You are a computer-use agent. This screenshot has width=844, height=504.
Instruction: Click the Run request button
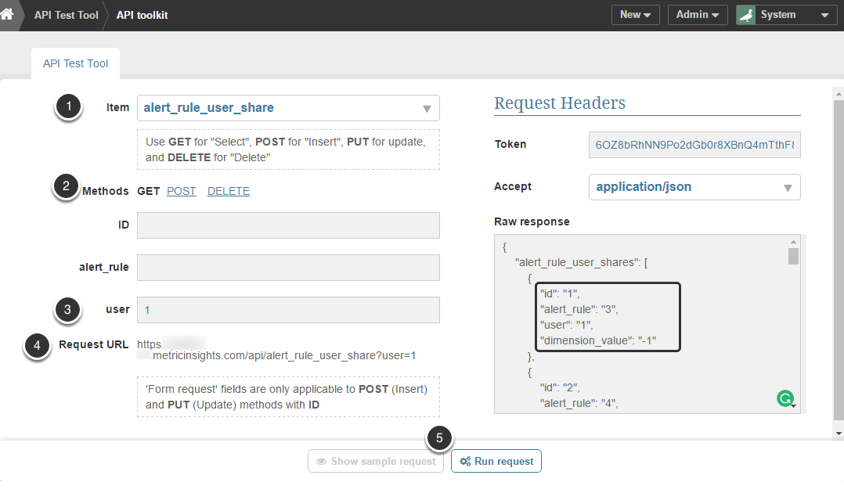(x=496, y=462)
